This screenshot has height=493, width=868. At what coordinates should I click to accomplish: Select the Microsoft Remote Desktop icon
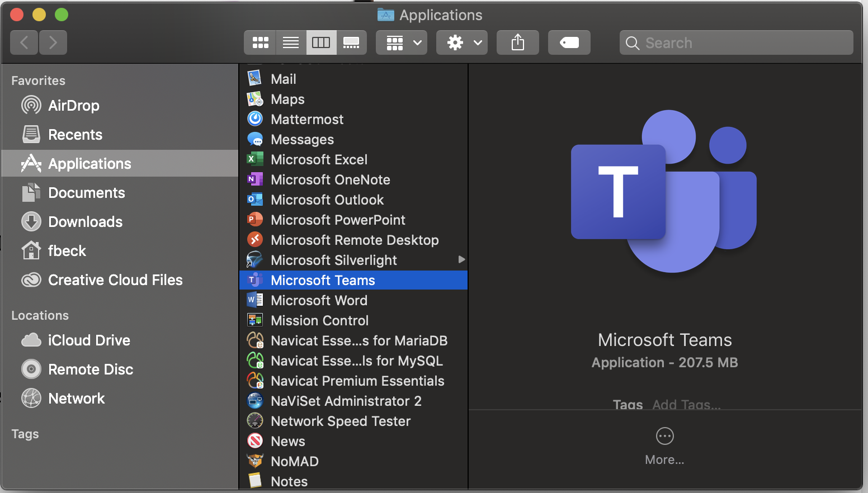pyautogui.click(x=255, y=239)
